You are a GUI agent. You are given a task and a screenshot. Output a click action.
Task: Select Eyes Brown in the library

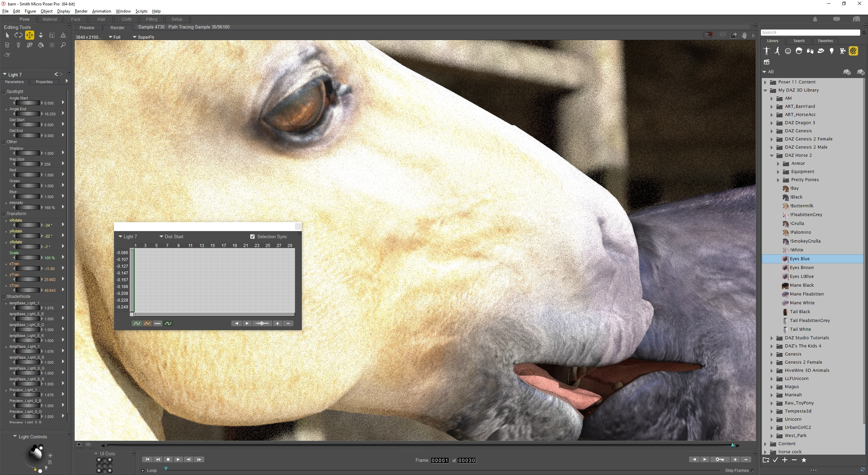point(802,268)
